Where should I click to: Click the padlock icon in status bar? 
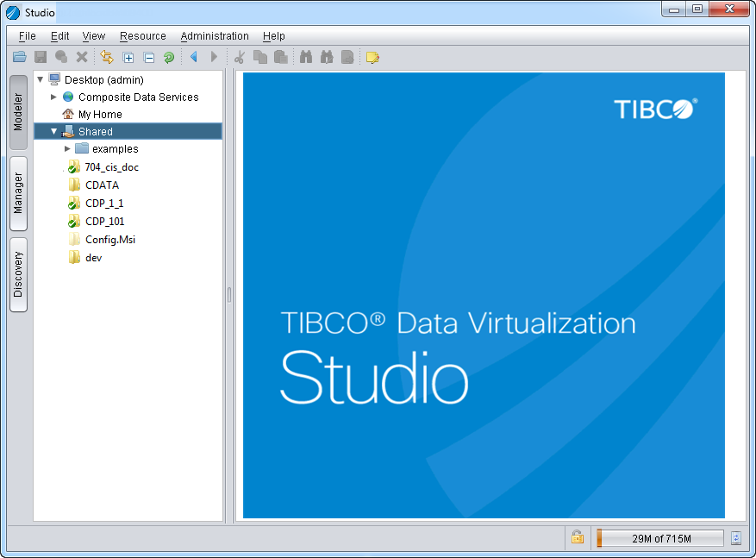578,537
